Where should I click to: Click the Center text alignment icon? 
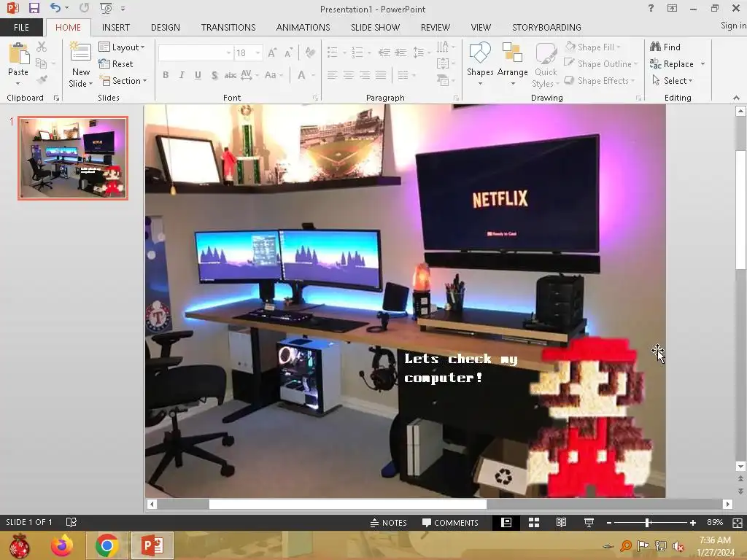(349, 75)
